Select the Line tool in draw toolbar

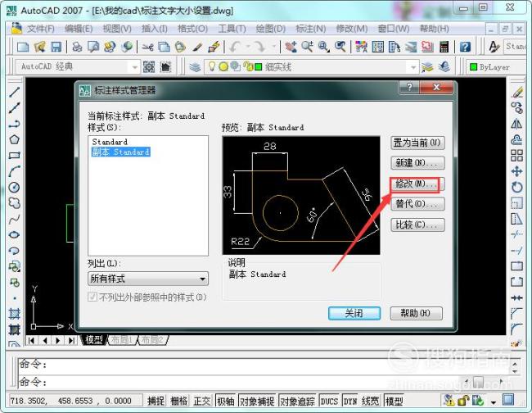click(x=14, y=92)
